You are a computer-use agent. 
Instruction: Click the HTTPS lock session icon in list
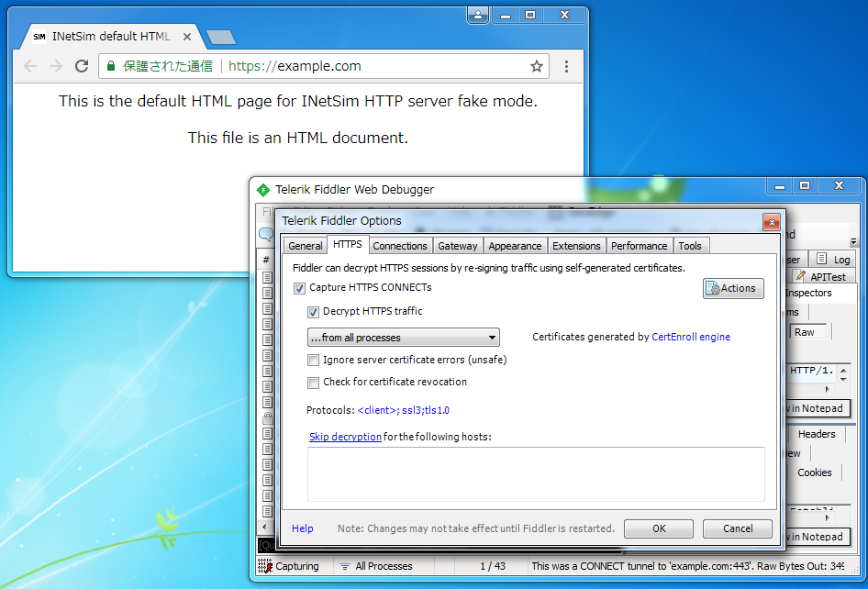pos(267,417)
